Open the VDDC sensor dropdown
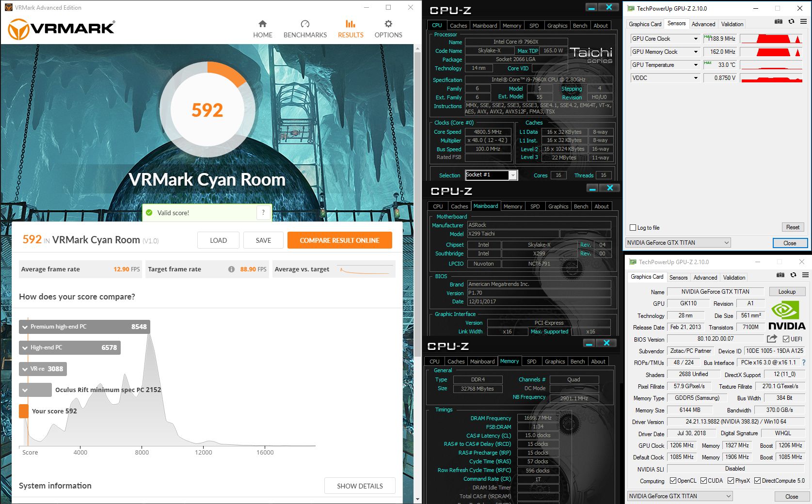Image resolution: width=812 pixels, height=504 pixels. (696, 78)
